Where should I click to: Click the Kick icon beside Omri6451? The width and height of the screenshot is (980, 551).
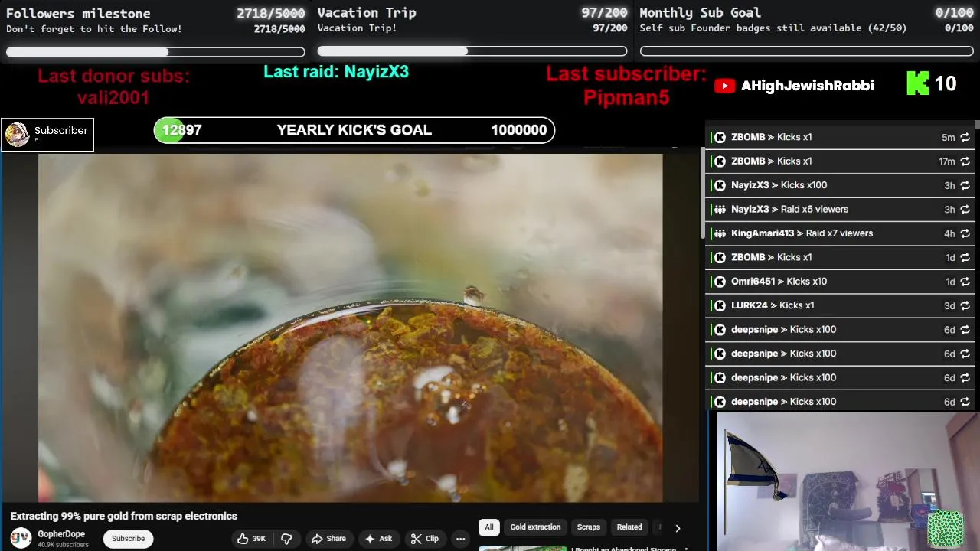[x=720, y=282]
